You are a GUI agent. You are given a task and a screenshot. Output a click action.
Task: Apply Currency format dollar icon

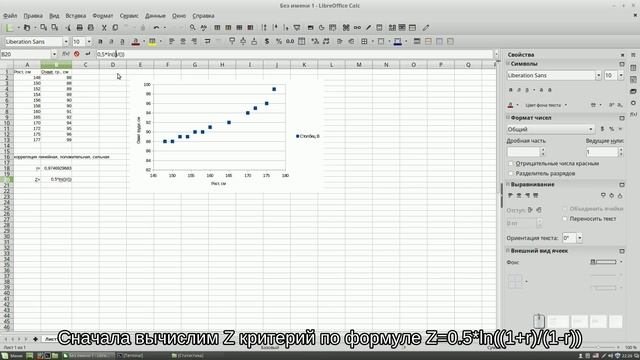[x=267, y=42]
